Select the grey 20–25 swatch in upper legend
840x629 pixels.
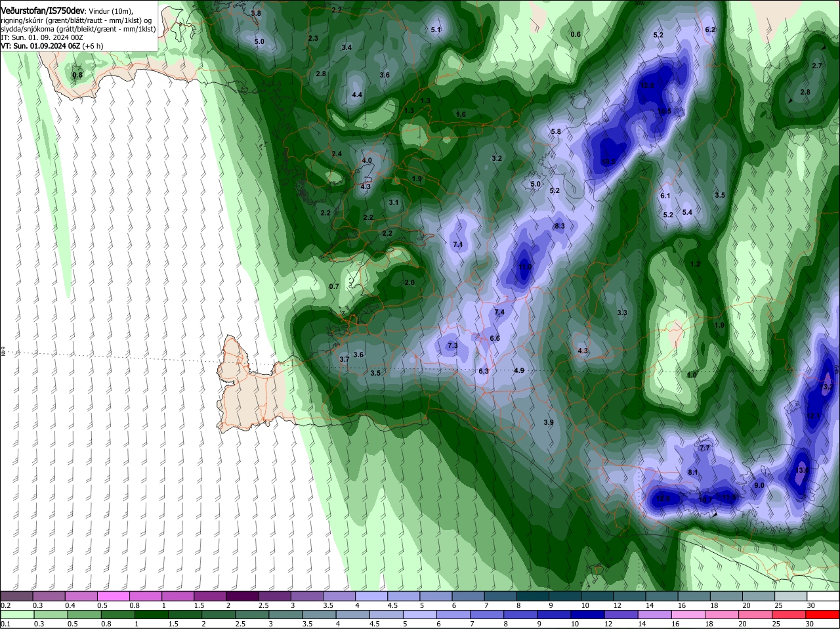[759, 596]
